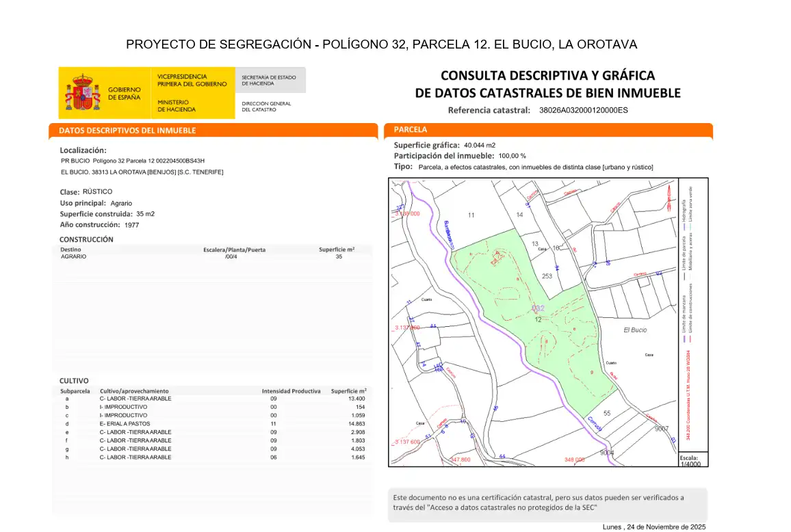Click the orange 'PARCELA' header bar

(548, 130)
